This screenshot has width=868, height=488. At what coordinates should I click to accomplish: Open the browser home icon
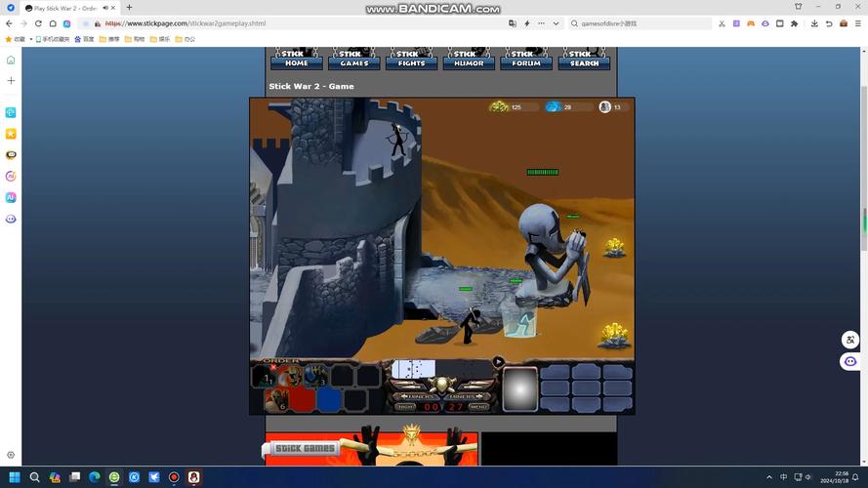[53, 23]
